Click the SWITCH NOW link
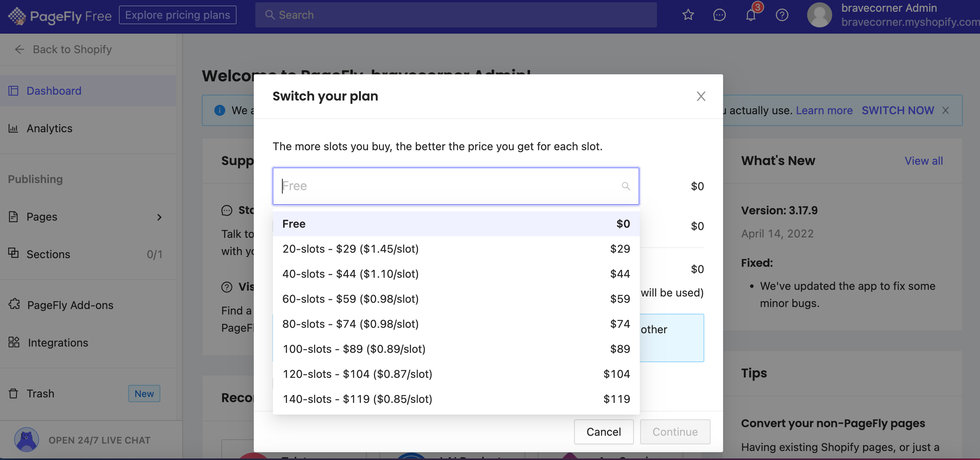Image resolution: width=980 pixels, height=460 pixels. click(898, 110)
